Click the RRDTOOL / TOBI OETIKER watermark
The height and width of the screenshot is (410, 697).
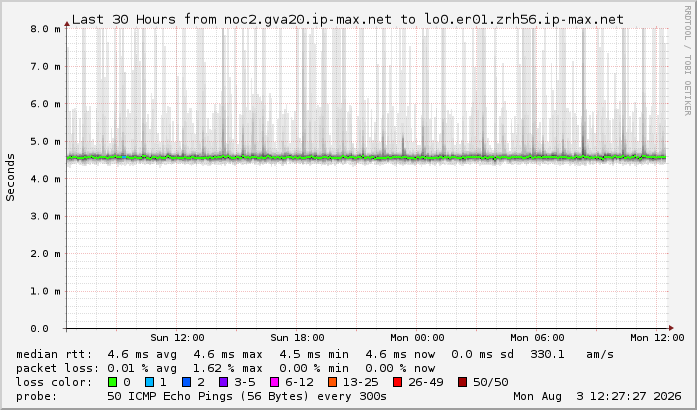pos(687,60)
